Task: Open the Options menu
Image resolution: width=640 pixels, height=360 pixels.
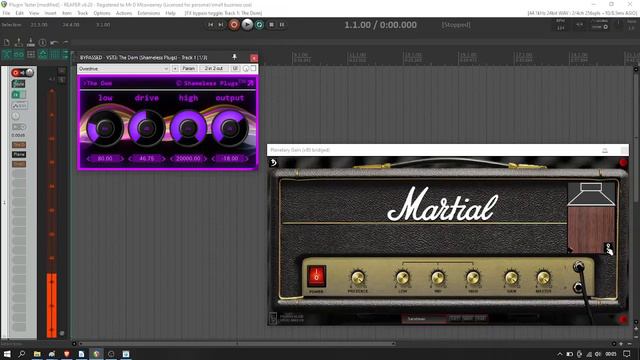Action: coord(102,13)
